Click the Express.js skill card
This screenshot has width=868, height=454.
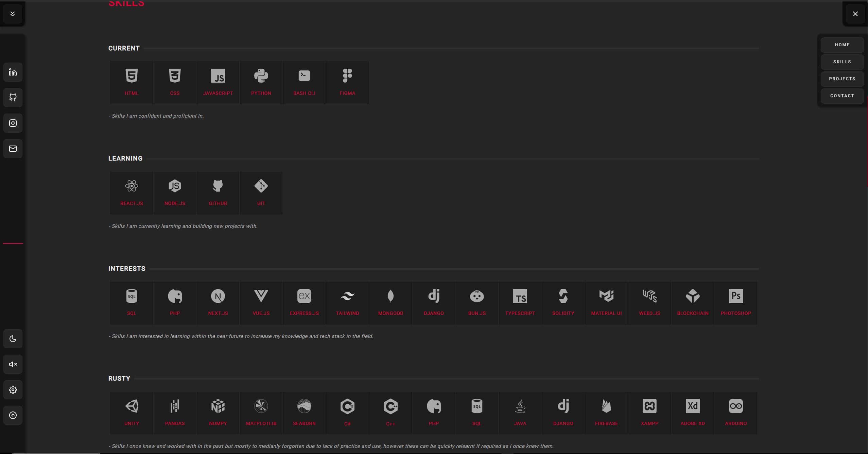(x=304, y=303)
